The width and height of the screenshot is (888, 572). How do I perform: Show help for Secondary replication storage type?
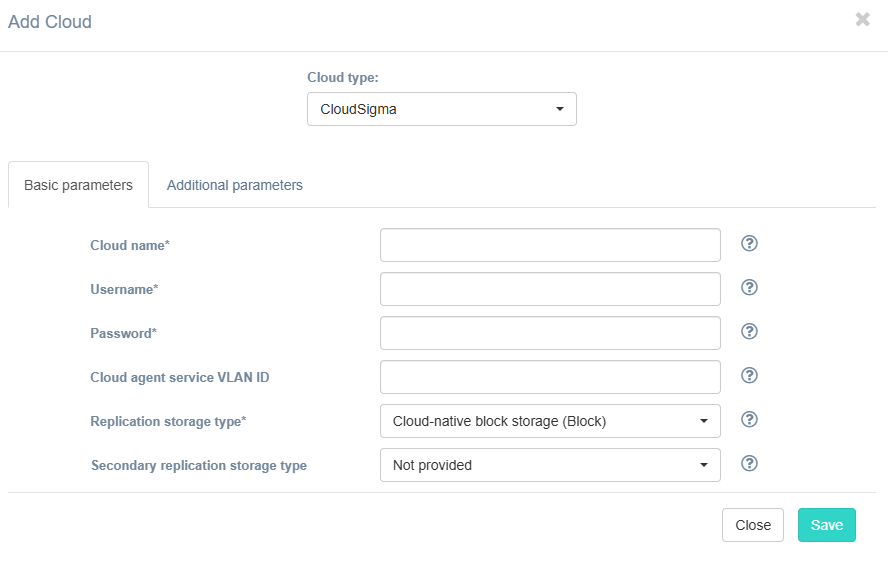[x=749, y=464]
